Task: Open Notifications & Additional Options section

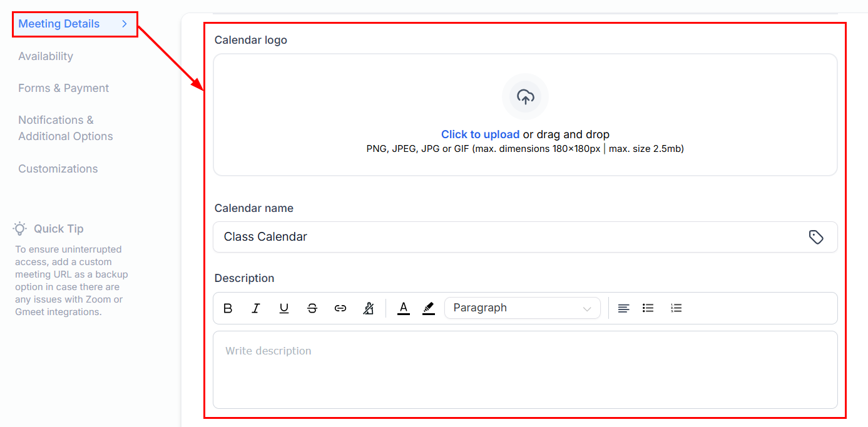Action: tap(66, 128)
